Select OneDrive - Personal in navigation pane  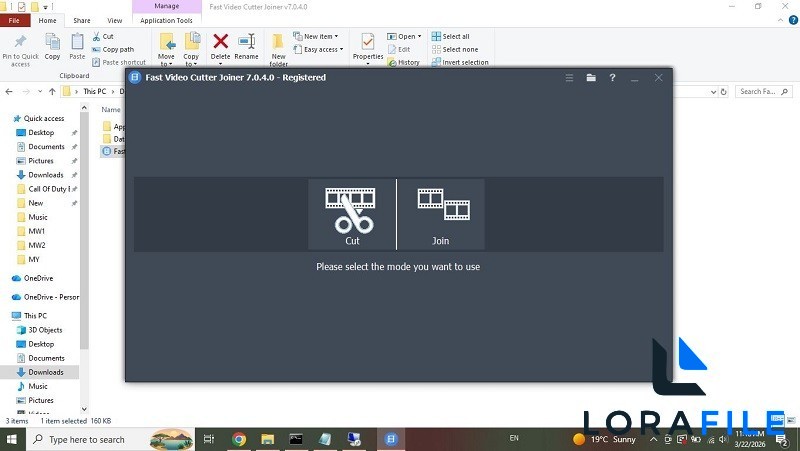point(46,297)
